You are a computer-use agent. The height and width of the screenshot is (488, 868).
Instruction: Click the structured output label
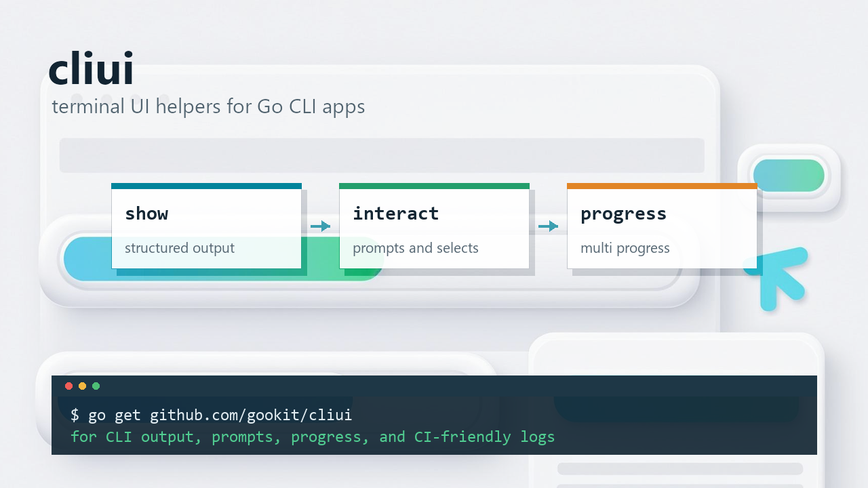tap(180, 248)
